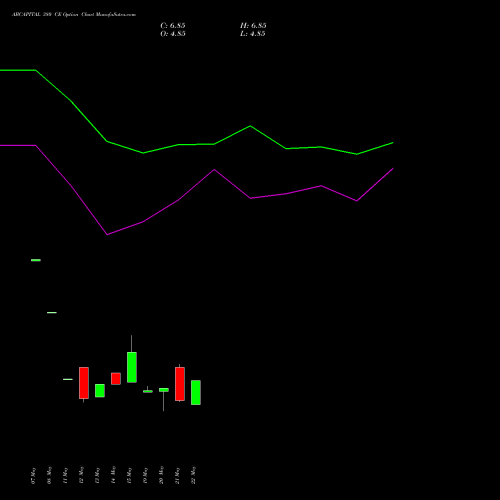Click the 'H: 6.85' high value
This screenshot has height=500, width=500.
tap(253, 26)
